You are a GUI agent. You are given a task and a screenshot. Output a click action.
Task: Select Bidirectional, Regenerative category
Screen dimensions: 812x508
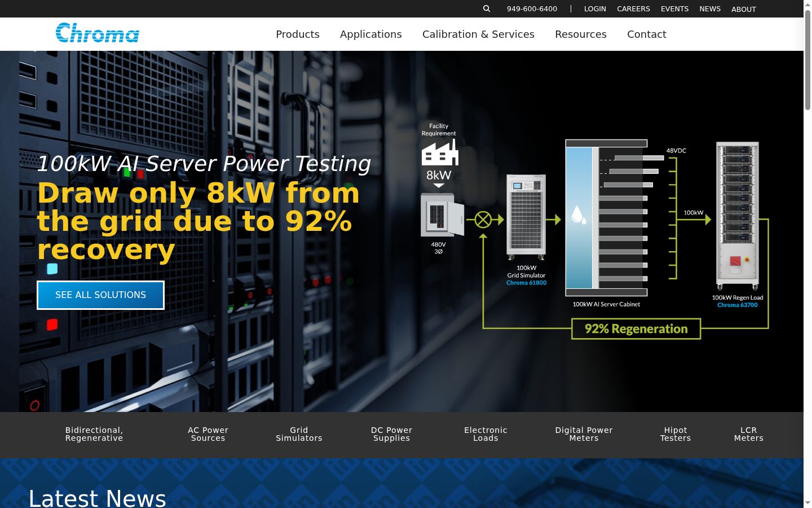[x=94, y=434]
